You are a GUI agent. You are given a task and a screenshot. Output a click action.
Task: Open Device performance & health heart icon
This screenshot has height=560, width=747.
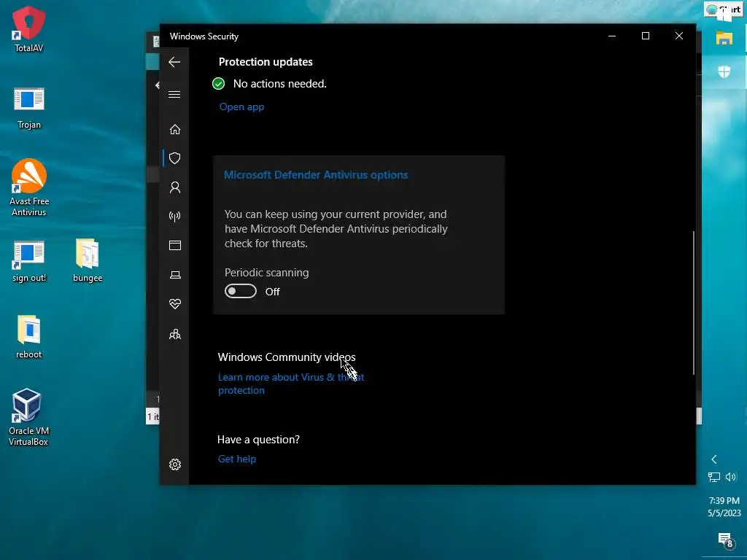tap(175, 304)
